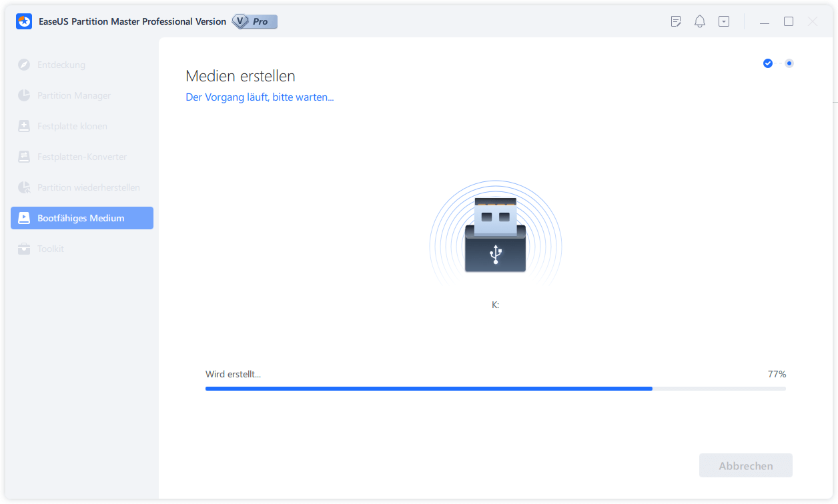This screenshot has width=838, height=504.
Task: Go to Entdeckung in the sidebar
Action: pyautogui.click(x=82, y=65)
